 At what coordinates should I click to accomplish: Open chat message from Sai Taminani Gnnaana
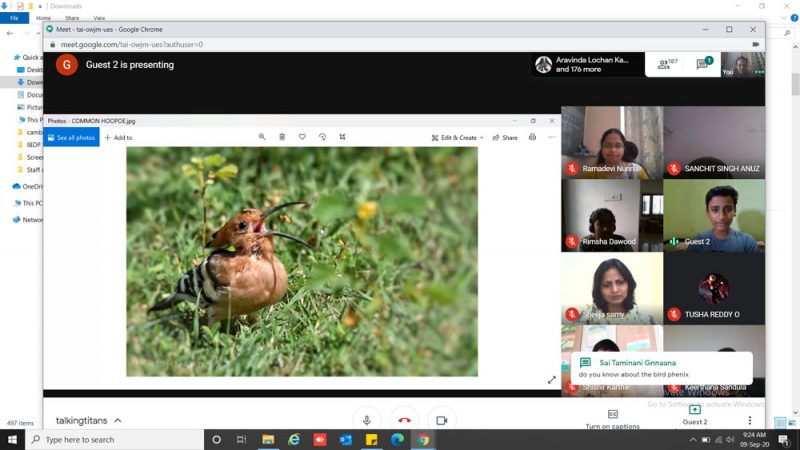tap(661, 368)
